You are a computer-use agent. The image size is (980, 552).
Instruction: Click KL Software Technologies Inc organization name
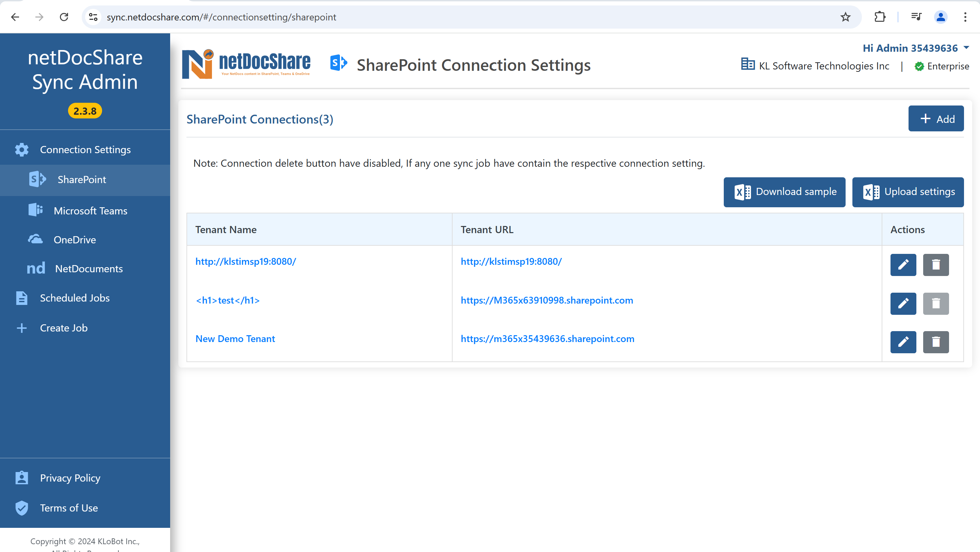pos(824,66)
